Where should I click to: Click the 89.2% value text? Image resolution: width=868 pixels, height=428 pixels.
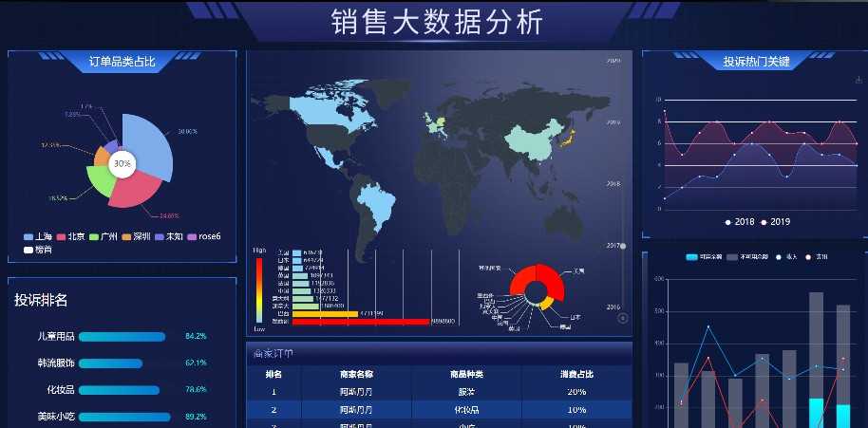(x=196, y=417)
